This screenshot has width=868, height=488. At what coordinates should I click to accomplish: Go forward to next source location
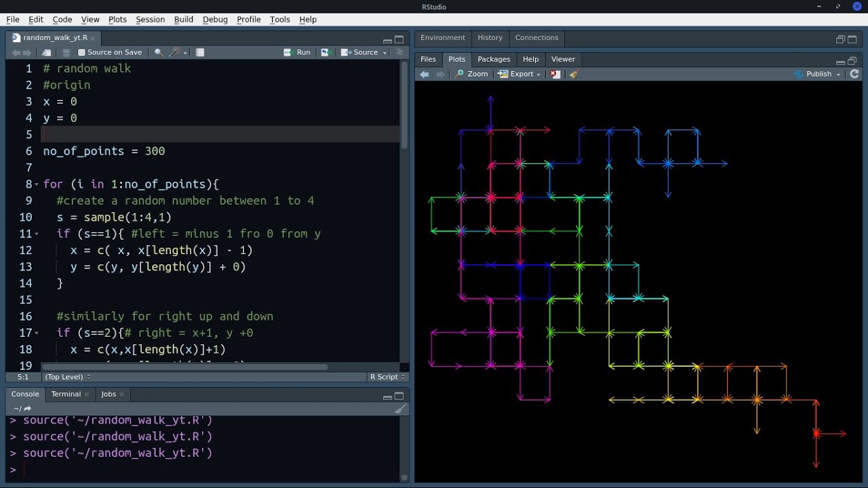point(28,52)
